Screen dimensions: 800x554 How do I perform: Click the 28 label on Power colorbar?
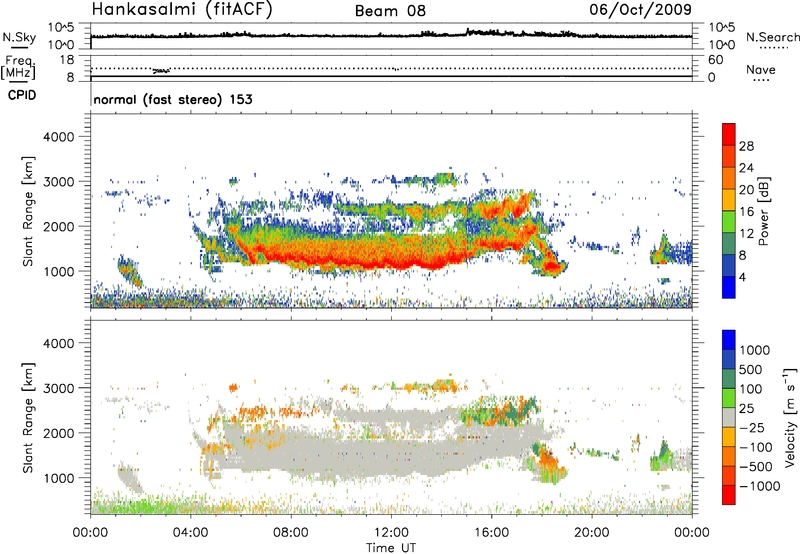click(746, 146)
